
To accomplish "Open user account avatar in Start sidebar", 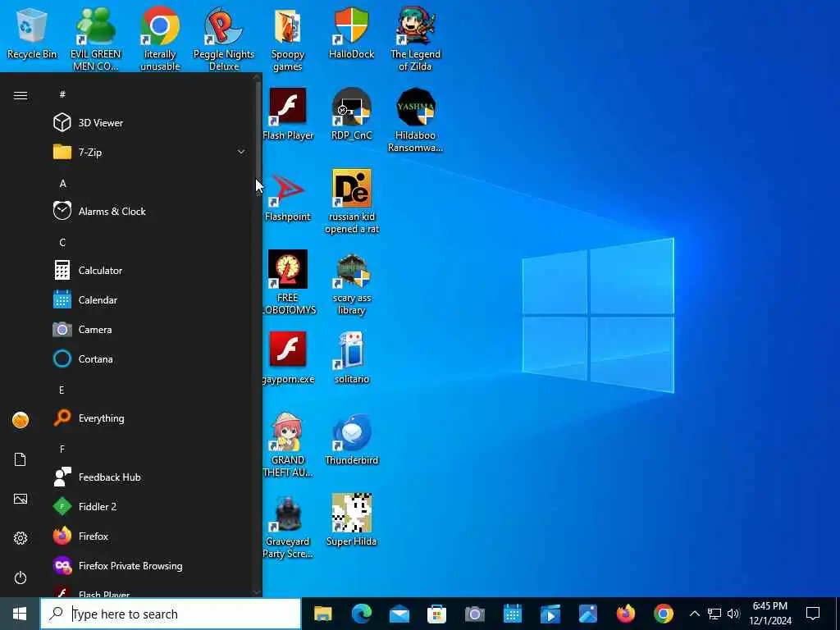I will point(21,420).
